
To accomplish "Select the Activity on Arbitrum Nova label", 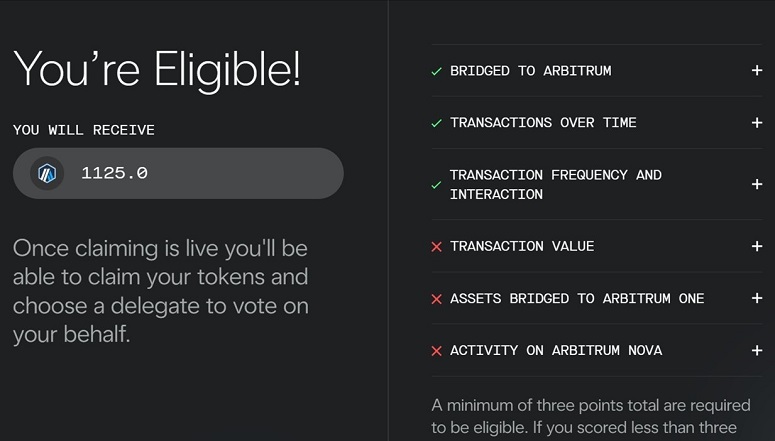I will pyautogui.click(x=556, y=351).
